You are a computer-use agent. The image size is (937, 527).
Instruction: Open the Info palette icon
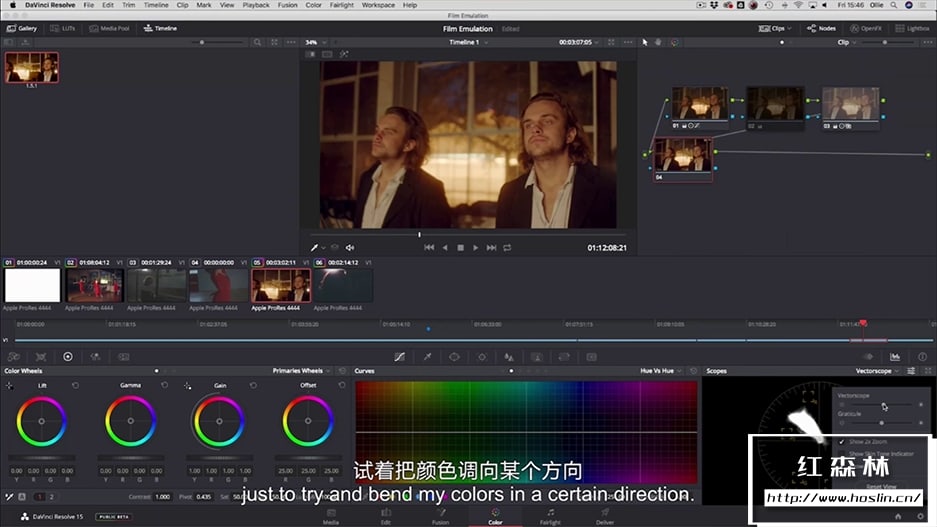[x=923, y=357]
